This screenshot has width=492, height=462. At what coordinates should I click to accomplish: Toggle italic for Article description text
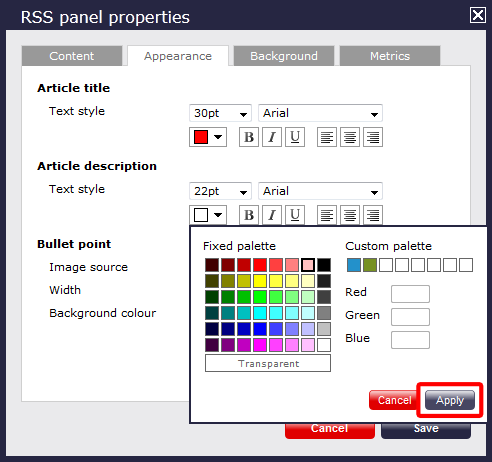(272, 215)
